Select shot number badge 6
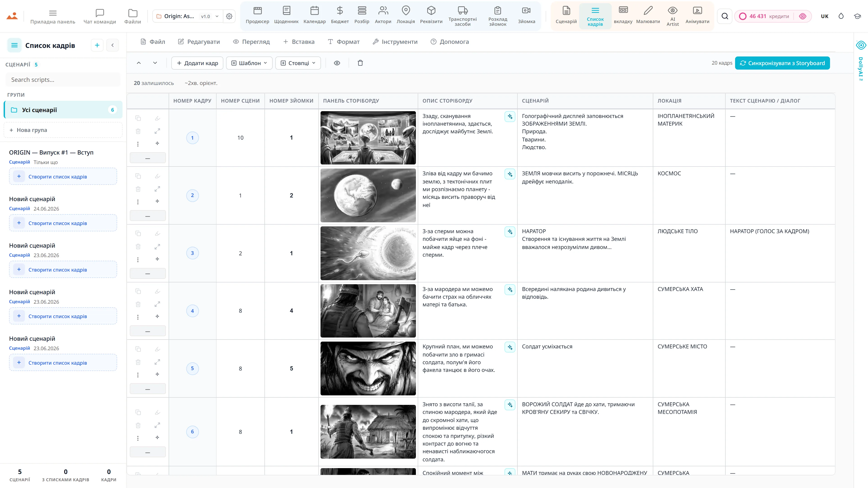 pyautogui.click(x=192, y=432)
